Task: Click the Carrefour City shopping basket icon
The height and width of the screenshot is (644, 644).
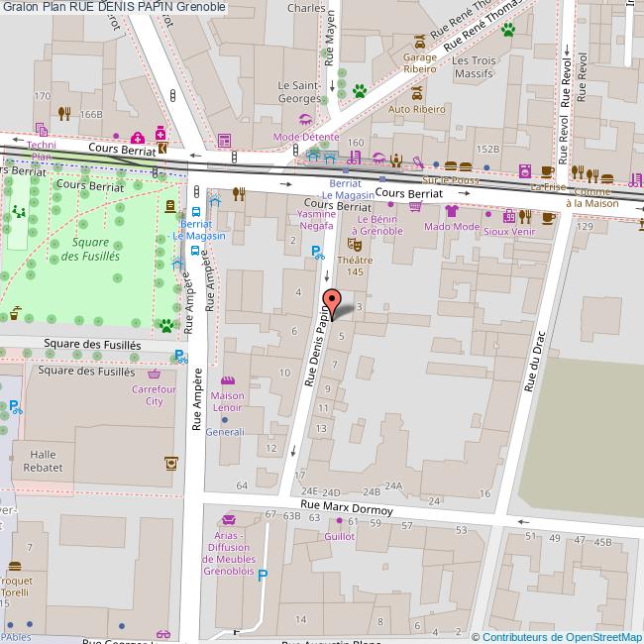Action: [x=153, y=375]
